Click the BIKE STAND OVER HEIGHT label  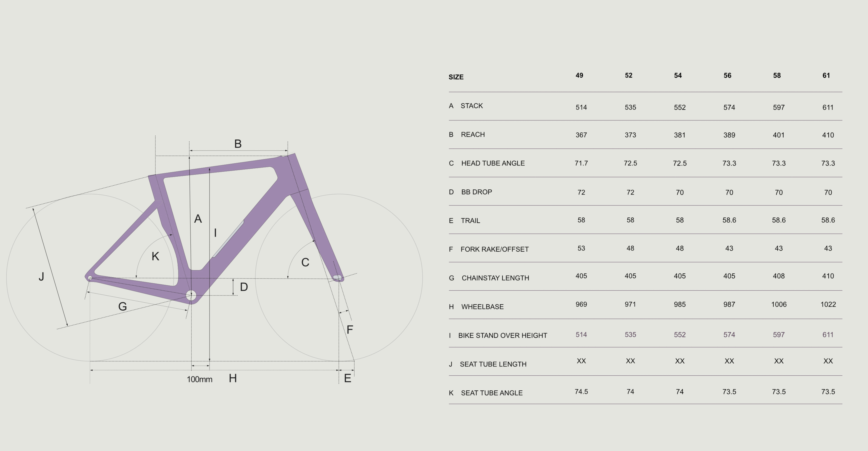tap(502, 335)
